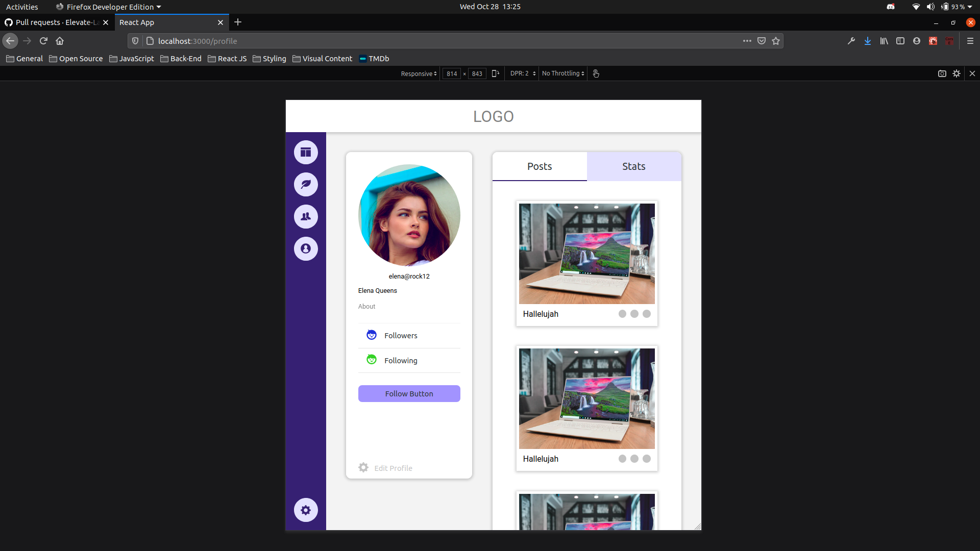
Task: Open the TMDb bookmark
Action: (x=374, y=58)
